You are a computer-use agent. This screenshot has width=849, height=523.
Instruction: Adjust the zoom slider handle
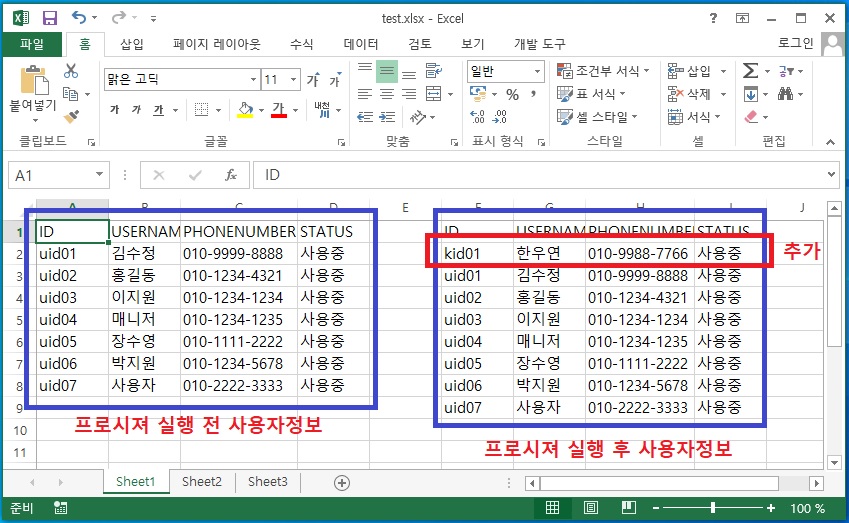point(713,508)
